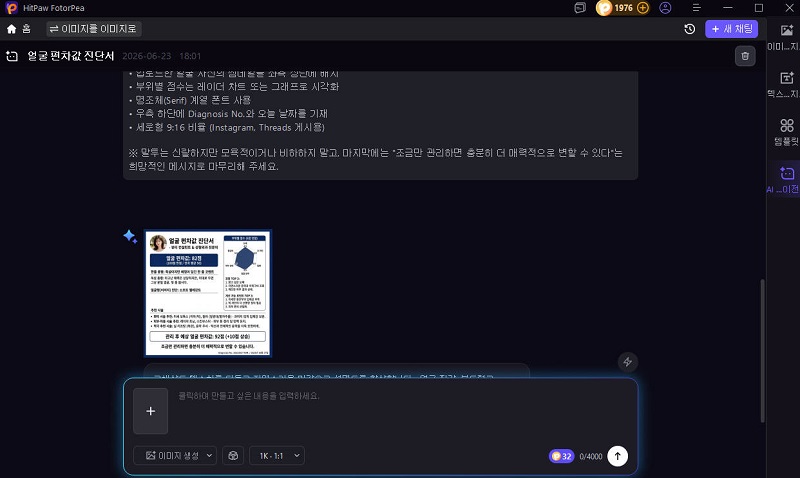Screen dimensions: 800x478
Task: Click the 0/4000 character counter
Action: [591, 457]
